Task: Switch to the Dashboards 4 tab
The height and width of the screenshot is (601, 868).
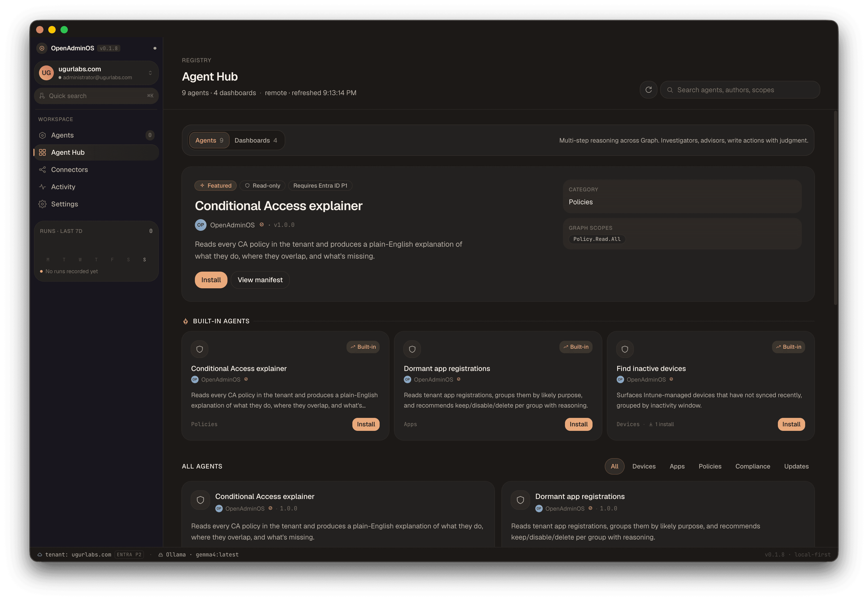Action: pos(256,140)
